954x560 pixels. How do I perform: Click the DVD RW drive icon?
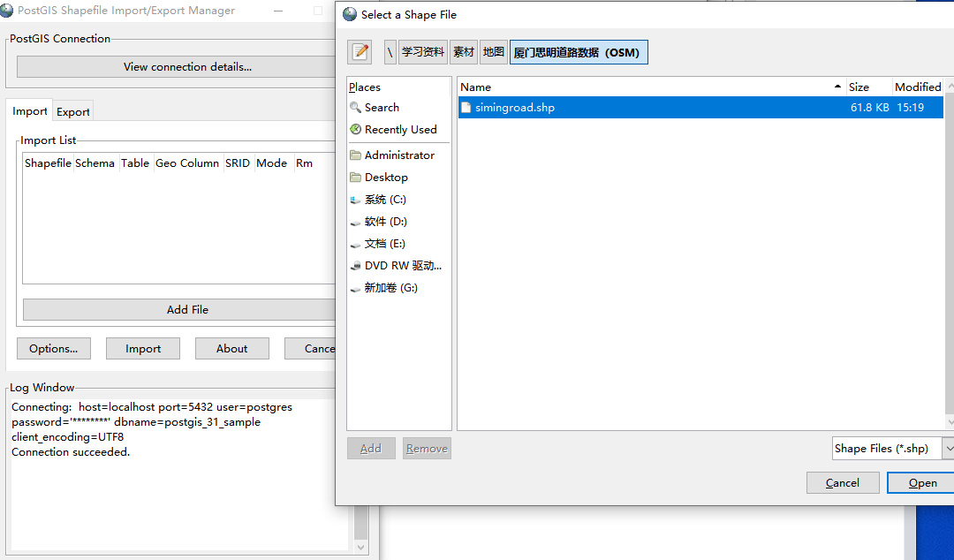355,266
